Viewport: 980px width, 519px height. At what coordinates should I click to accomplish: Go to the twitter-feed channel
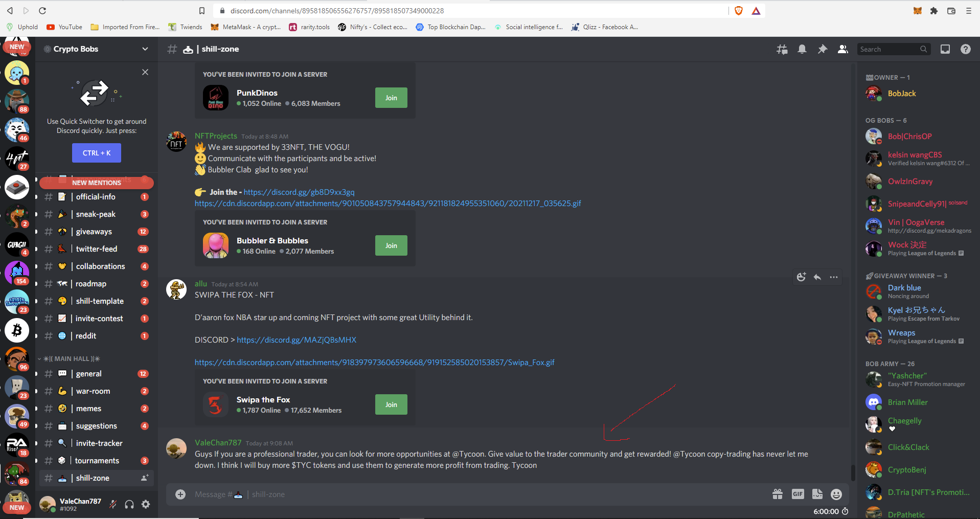[x=96, y=249]
